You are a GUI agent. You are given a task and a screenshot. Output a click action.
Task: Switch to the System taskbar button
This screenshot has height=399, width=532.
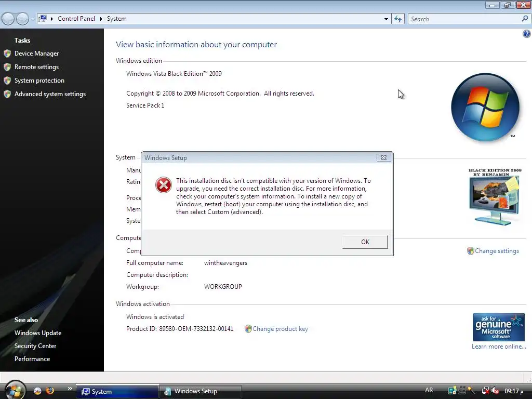[117, 392]
